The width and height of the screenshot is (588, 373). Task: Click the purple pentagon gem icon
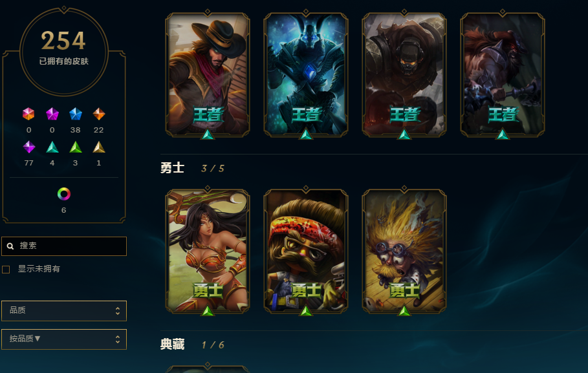(52, 114)
